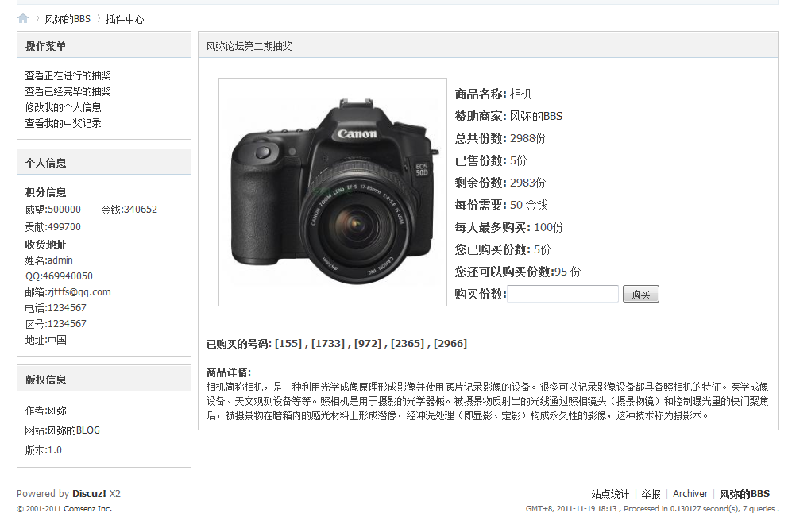Click purchased number [2365]
This screenshot has width=792, height=532.
[x=407, y=344]
